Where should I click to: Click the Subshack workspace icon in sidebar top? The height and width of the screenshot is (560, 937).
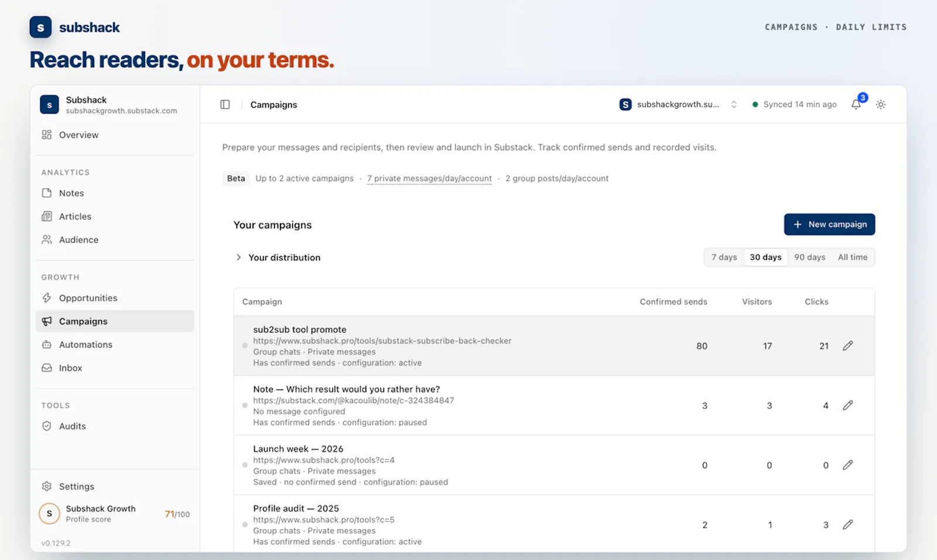[x=49, y=105]
